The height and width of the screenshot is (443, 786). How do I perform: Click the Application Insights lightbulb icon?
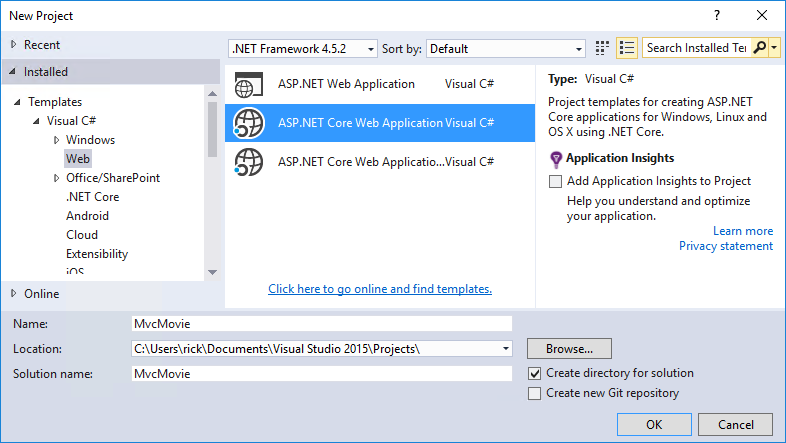point(556,159)
